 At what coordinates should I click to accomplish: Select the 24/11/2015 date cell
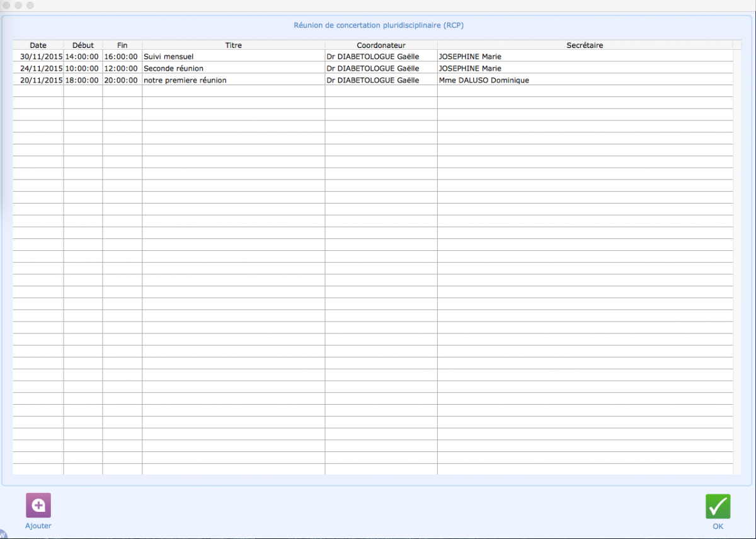pyautogui.click(x=38, y=68)
